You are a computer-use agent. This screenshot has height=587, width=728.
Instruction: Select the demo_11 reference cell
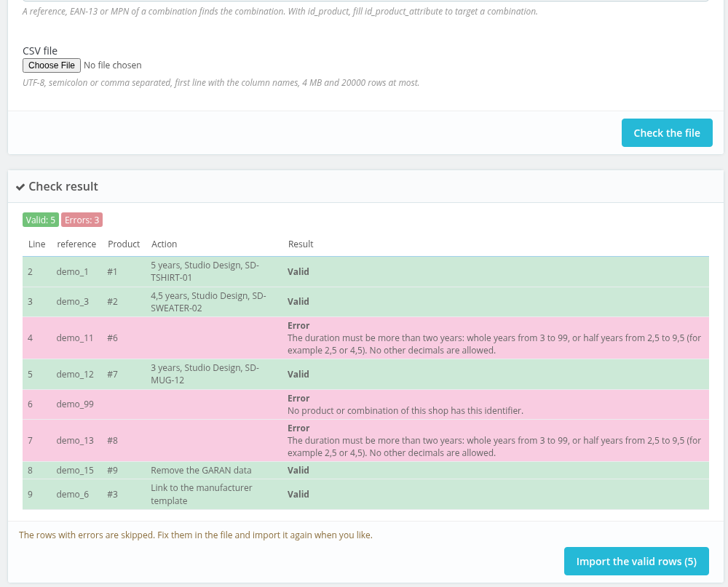(x=75, y=338)
